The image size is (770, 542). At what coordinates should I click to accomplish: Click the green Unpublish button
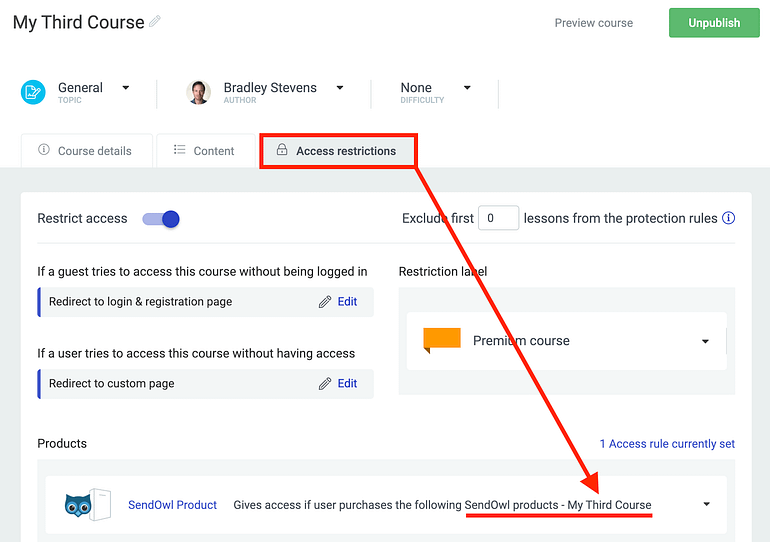(714, 23)
